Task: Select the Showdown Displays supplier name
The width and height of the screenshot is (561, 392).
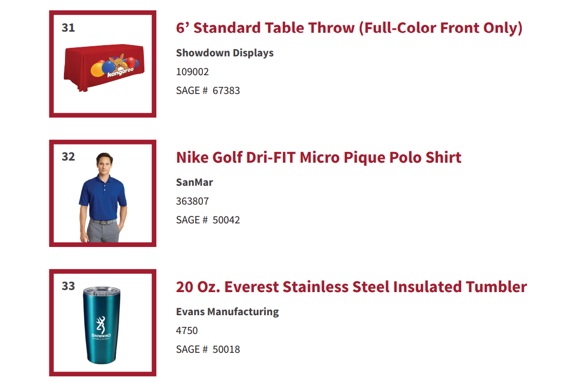Action: pos(225,53)
